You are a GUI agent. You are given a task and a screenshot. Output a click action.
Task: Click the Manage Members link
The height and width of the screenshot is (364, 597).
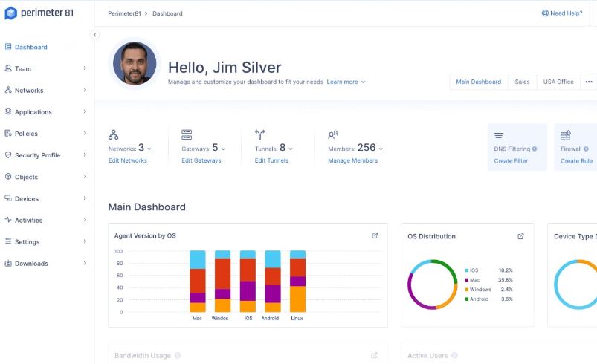353,161
